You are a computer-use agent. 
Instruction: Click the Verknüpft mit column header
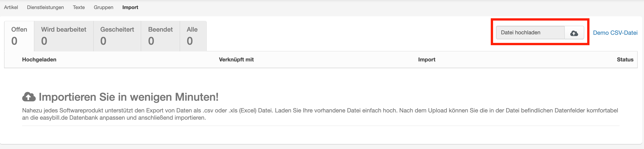[236, 59]
